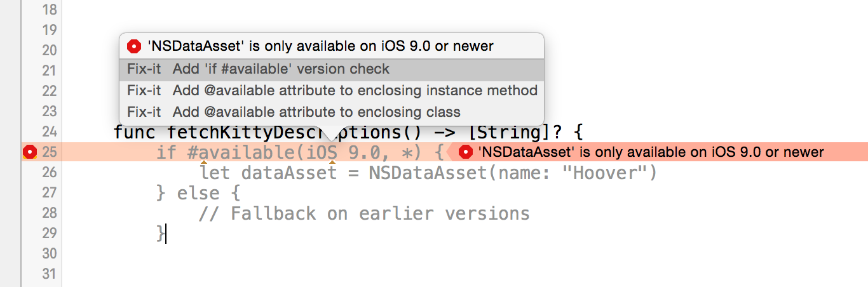Click the popup error title about iOS 9.0
The image size is (868, 287).
[320, 46]
